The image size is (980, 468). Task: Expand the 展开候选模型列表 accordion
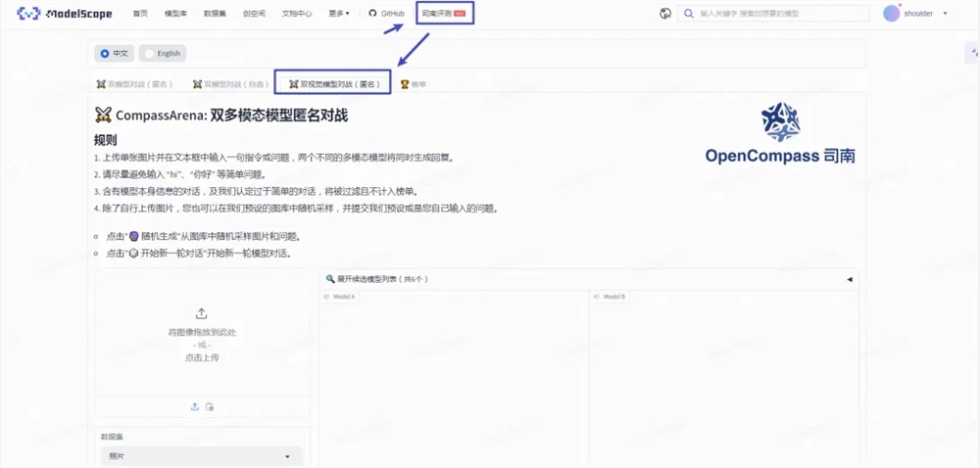click(x=588, y=279)
